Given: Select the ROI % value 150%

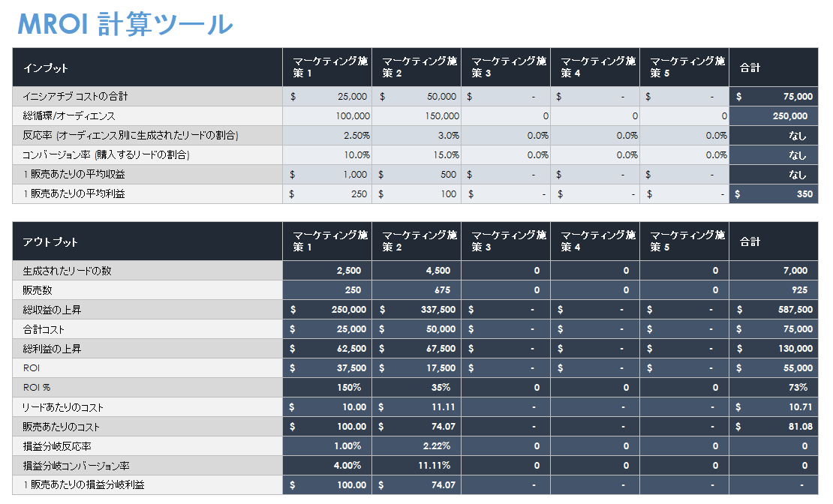Looking at the screenshot, I should tap(327, 388).
